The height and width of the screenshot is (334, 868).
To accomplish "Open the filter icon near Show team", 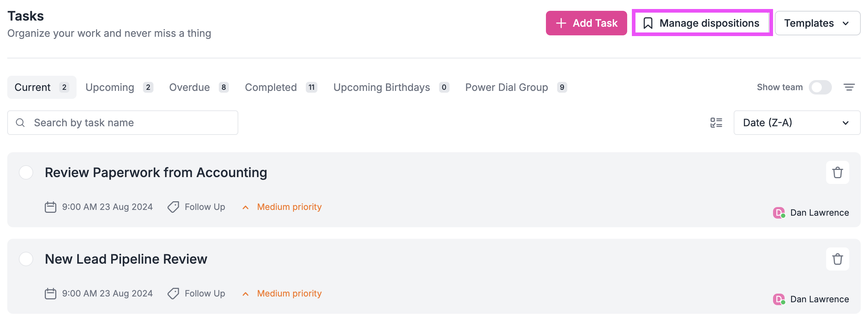I will (849, 87).
